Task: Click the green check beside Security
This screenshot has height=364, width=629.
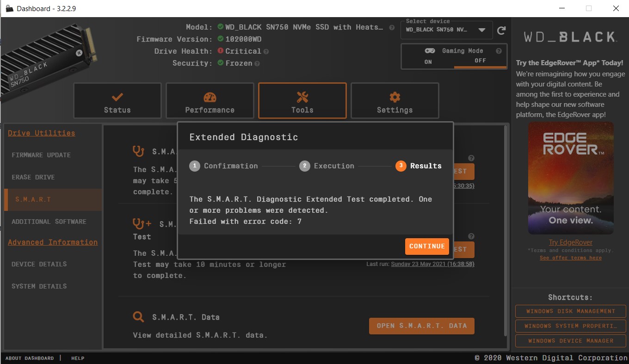Action: [x=221, y=63]
